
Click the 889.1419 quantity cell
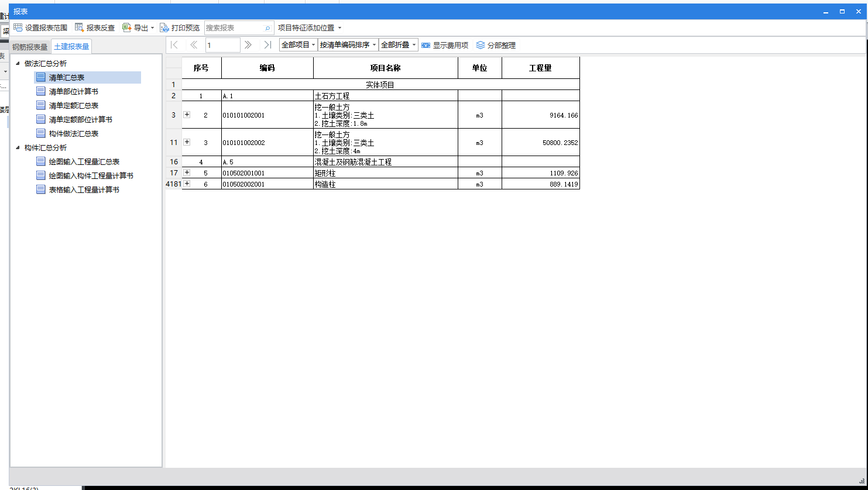[541, 184]
